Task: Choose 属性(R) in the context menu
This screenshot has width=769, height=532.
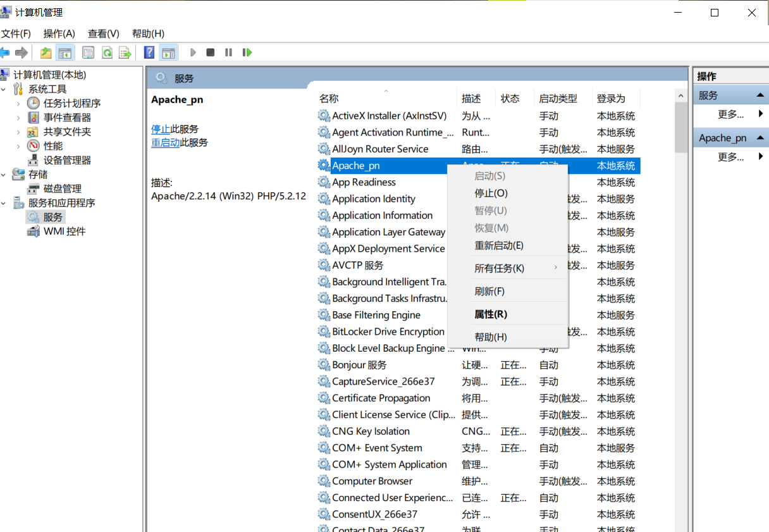Action: 508,314
